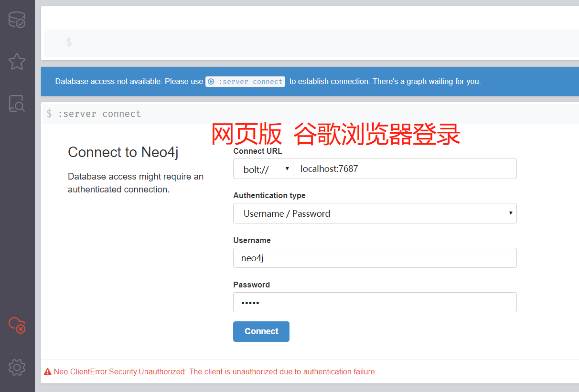Click the Username label
Screen dimensions: 579x392
click(x=252, y=240)
